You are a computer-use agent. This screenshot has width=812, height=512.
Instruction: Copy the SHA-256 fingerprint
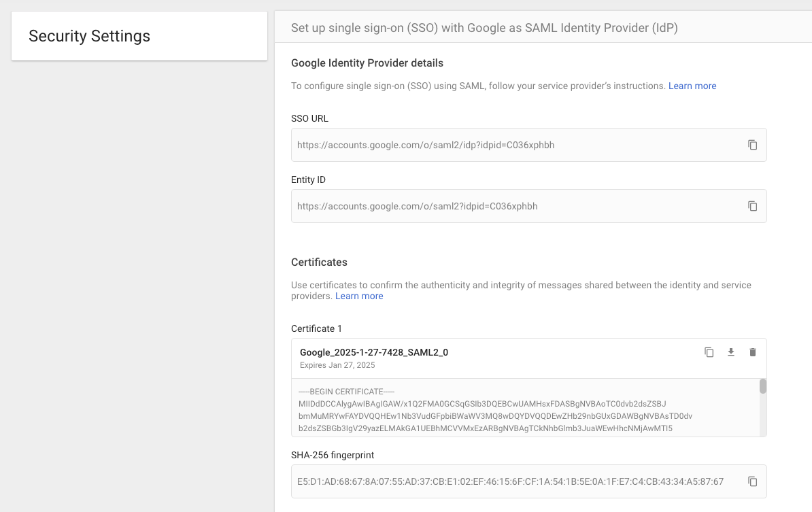coord(752,481)
